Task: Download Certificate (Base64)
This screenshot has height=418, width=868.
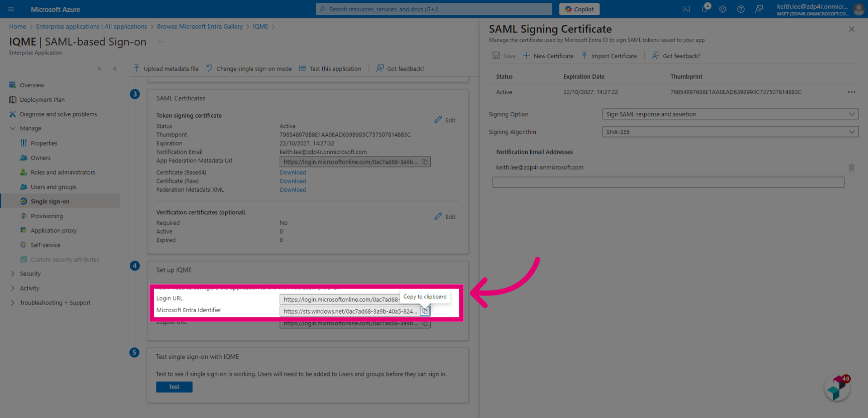Action: [x=292, y=173]
